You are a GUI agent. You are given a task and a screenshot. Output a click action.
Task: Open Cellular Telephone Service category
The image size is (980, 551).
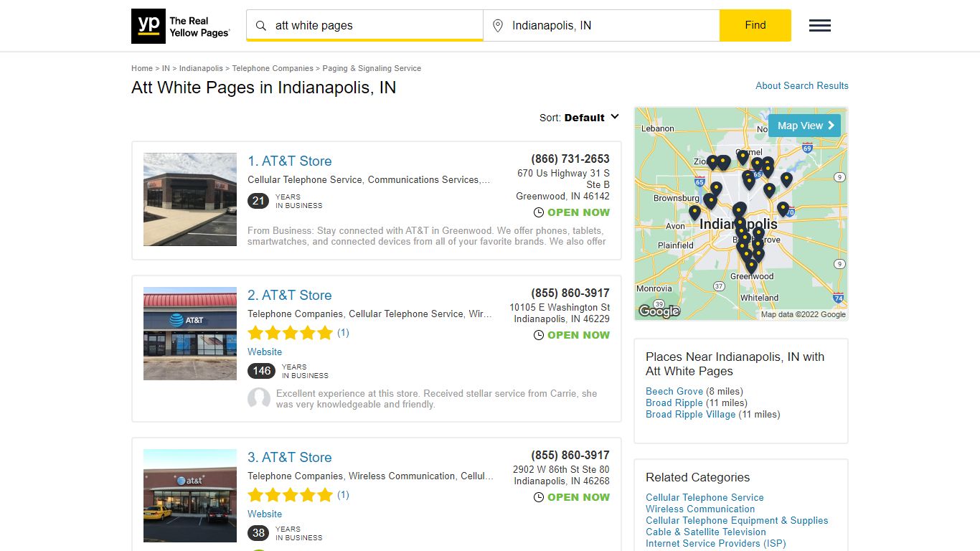tap(705, 497)
